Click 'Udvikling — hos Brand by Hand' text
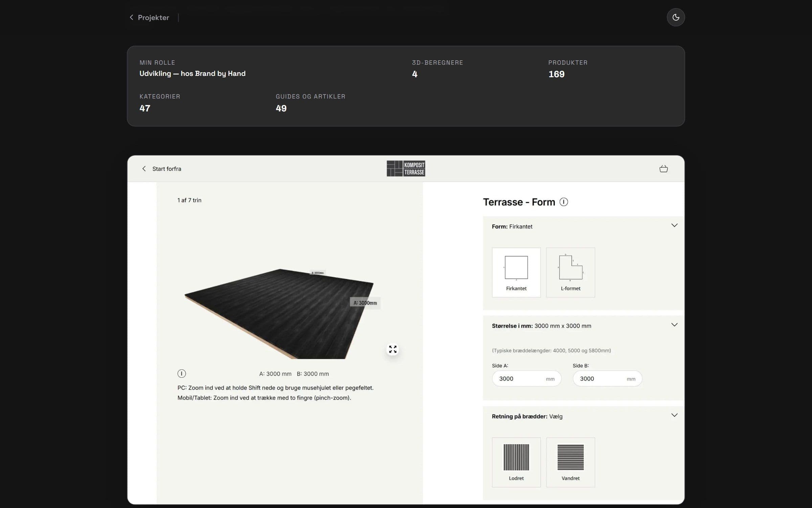Viewport: 812px width, 508px height. [x=193, y=73]
